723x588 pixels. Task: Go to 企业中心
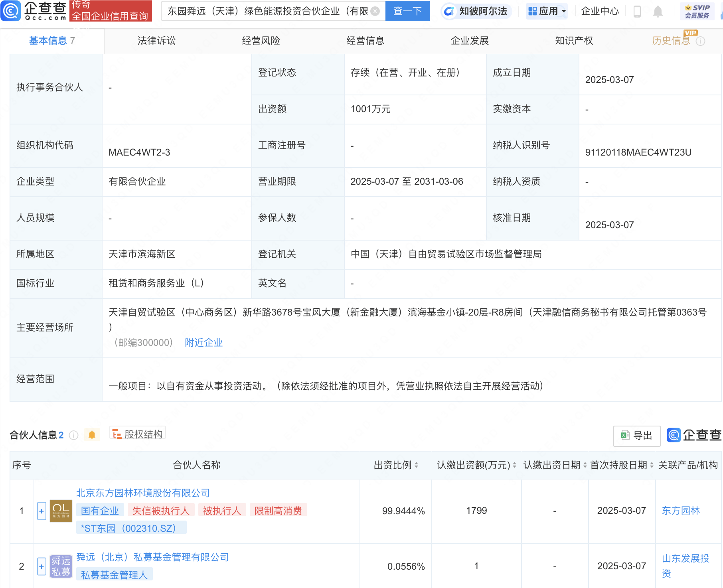[600, 11]
